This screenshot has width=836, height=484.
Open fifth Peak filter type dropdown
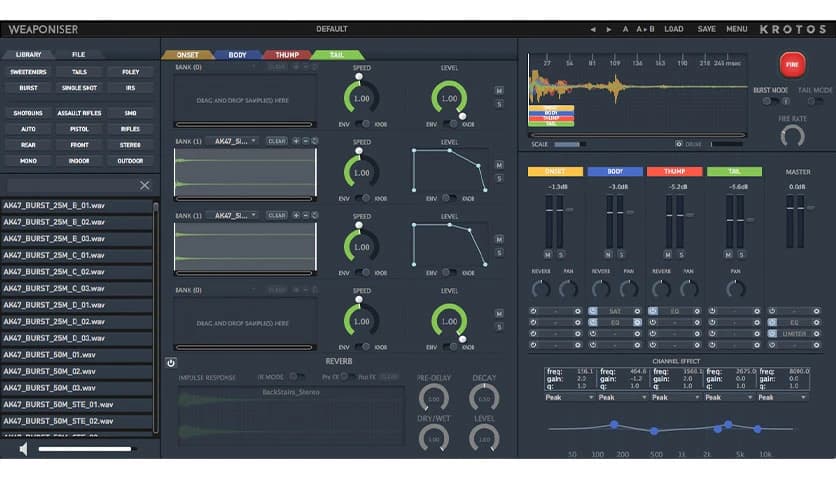[x=782, y=398]
